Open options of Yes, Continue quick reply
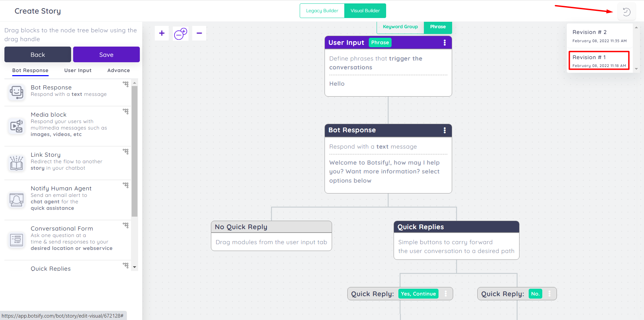Viewport: 644px width, 320px height. click(x=446, y=293)
